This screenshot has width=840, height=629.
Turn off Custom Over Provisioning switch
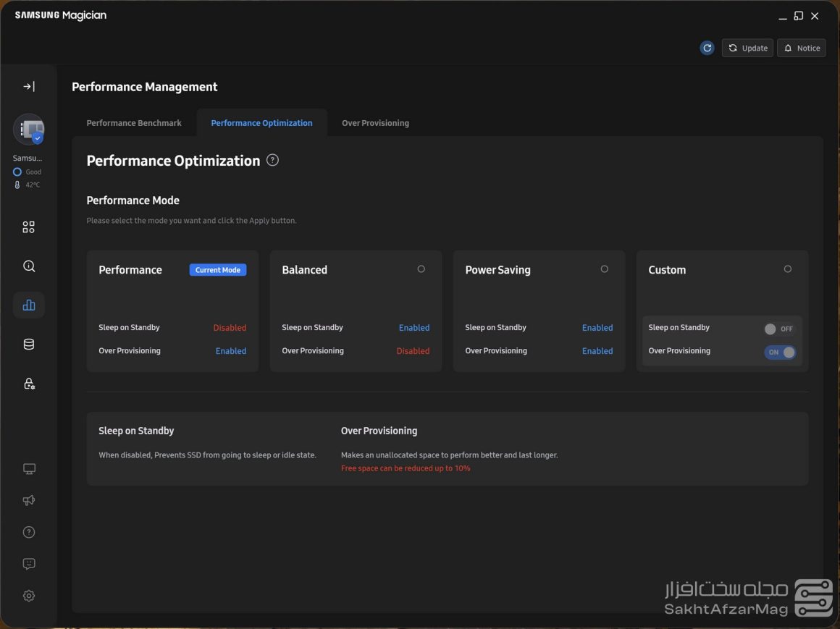tap(779, 353)
